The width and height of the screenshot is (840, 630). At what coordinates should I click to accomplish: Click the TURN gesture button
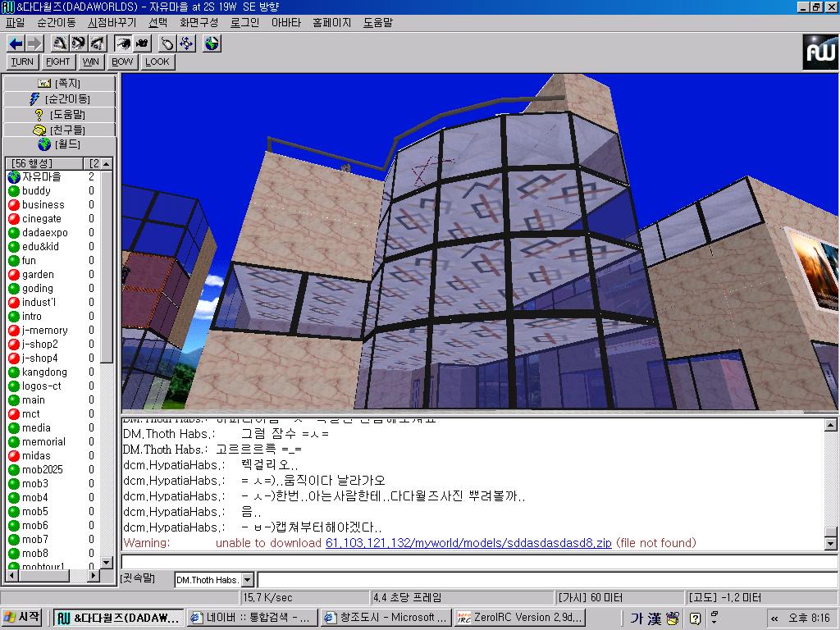[22, 62]
